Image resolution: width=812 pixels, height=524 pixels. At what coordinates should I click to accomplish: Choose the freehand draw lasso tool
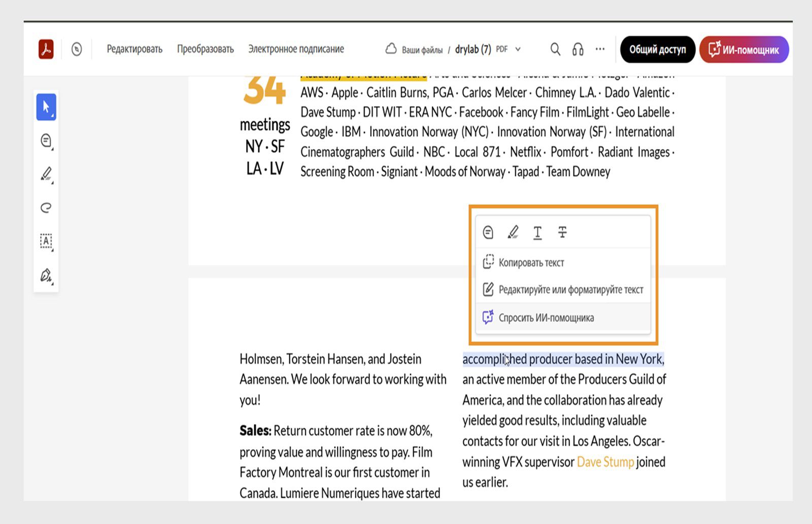tap(46, 207)
